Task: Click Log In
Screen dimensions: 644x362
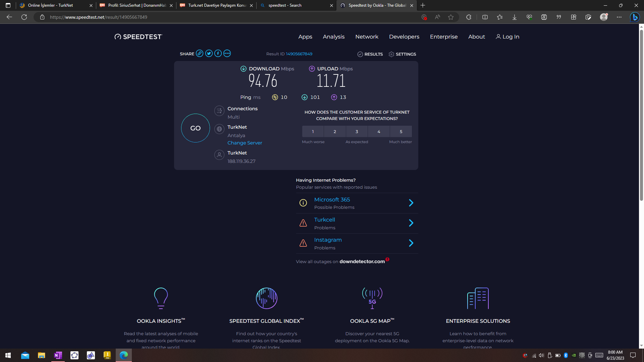Action: (x=507, y=37)
